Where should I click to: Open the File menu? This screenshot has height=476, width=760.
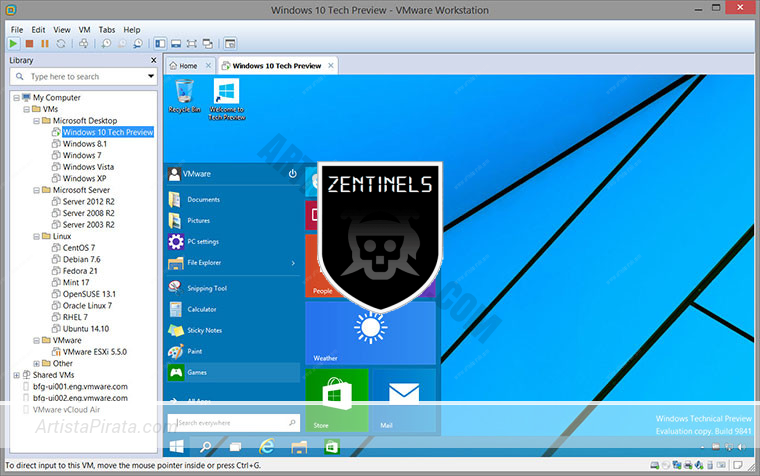tap(17, 30)
